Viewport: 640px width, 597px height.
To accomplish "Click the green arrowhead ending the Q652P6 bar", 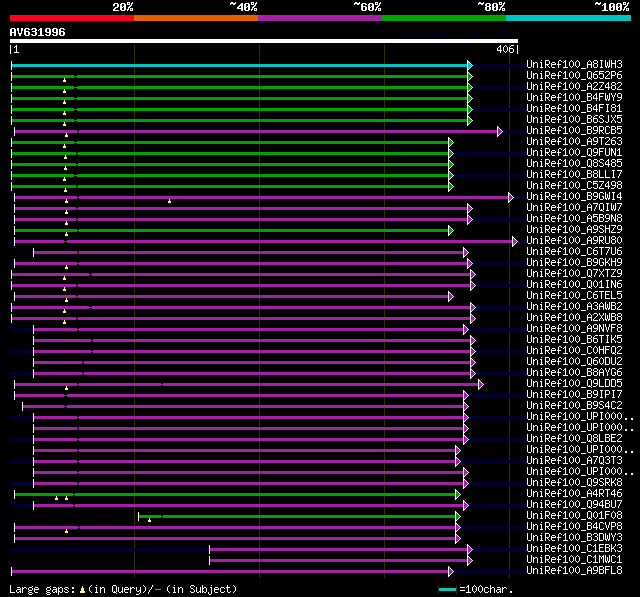I will tap(470, 76).
